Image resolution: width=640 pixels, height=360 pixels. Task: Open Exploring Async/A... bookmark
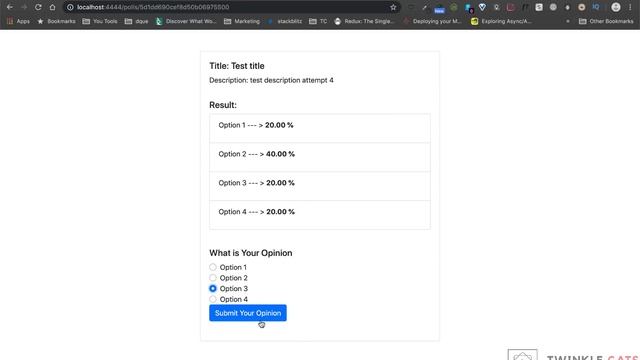(x=501, y=21)
